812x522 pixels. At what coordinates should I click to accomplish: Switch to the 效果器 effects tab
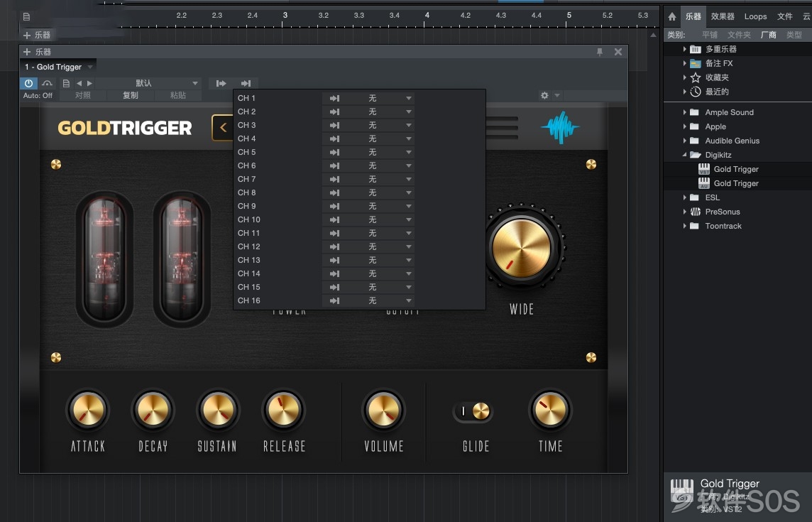(723, 16)
